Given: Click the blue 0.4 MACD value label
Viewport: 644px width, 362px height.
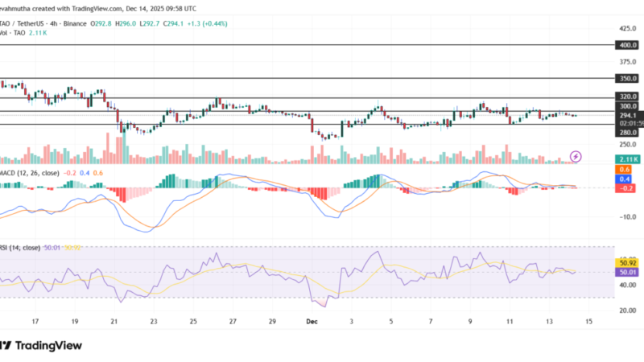Looking at the screenshot, I should click(x=623, y=179).
